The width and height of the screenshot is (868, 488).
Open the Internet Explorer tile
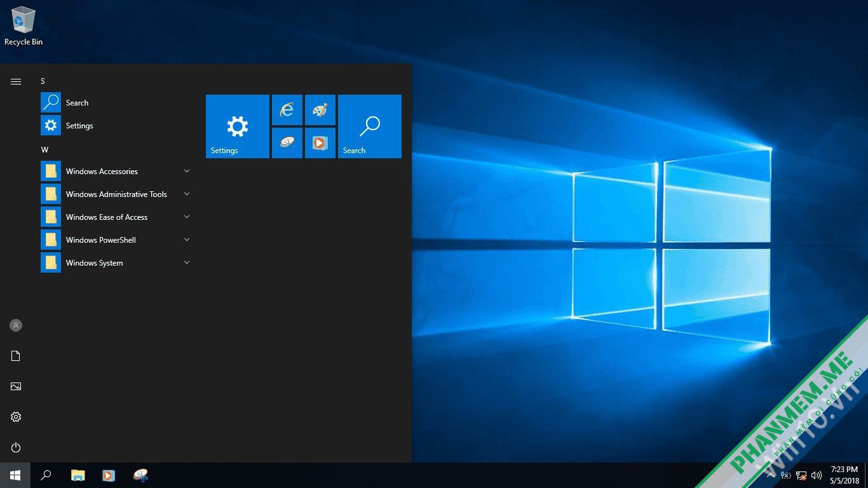coord(287,110)
